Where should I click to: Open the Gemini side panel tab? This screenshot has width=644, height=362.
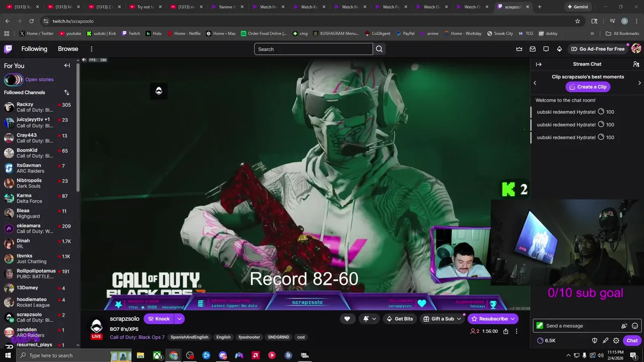578,7
